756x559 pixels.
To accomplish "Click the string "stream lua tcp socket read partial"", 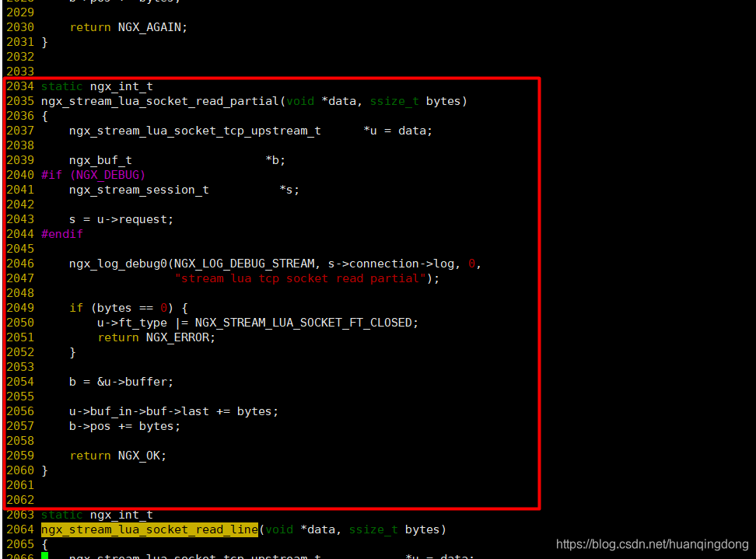I will [301, 278].
